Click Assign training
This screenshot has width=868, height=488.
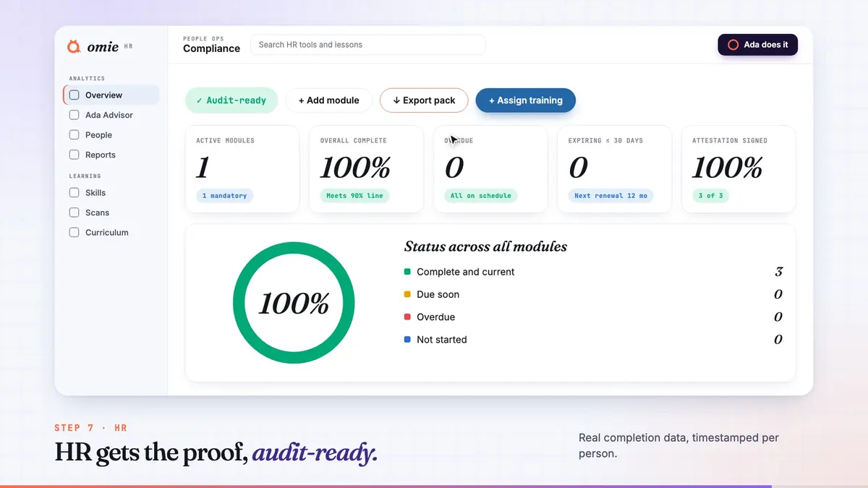point(525,100)
